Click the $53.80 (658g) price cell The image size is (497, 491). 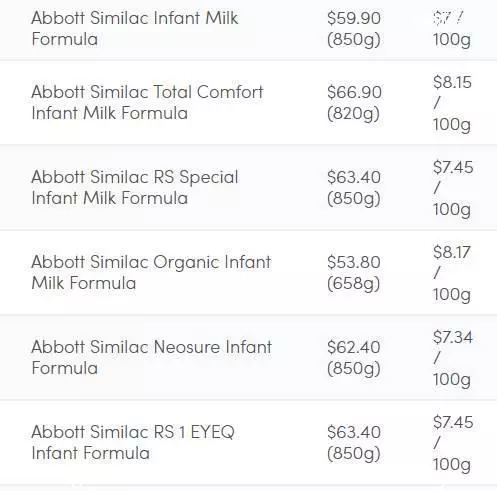pyautogui.click(x=354, y=273)
